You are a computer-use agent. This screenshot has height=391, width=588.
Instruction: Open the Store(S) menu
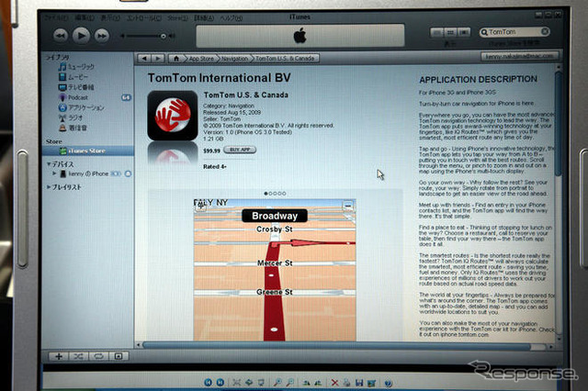coord(177,17)
